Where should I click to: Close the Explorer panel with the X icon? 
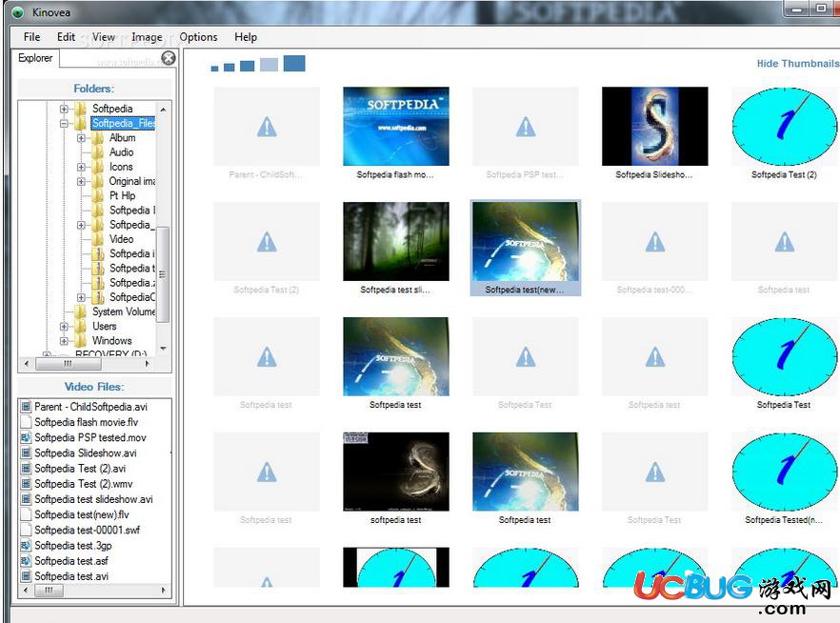point(169,58)
